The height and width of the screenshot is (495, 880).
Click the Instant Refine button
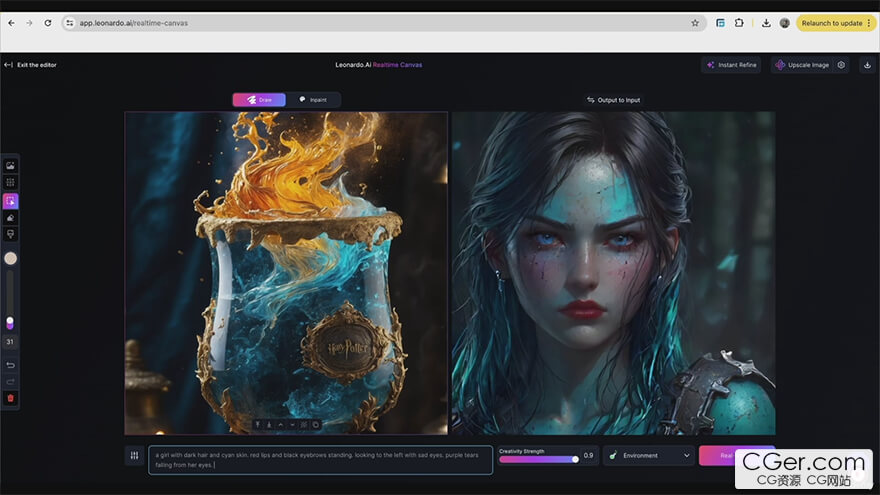[x=731, y=65]
